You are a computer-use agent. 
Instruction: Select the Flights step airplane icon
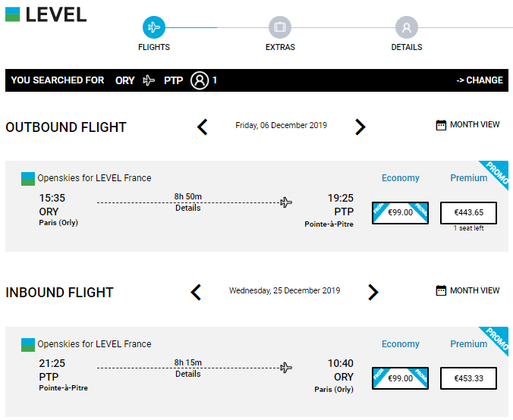tap(154, 27)
